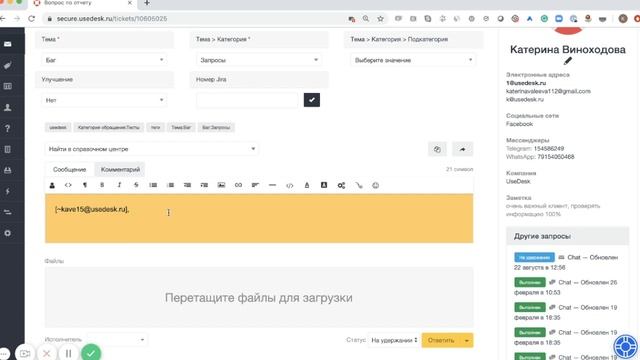The height and width of the screenshot is (360, 640).
Task: Click the outdent icon in editor toolbar
Action: pos(187,185)
